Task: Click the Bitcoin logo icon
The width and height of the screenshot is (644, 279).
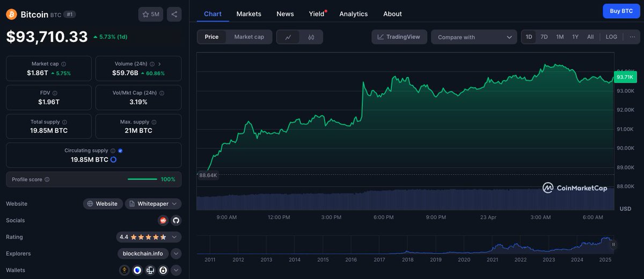Action: (x=11, y=14)
